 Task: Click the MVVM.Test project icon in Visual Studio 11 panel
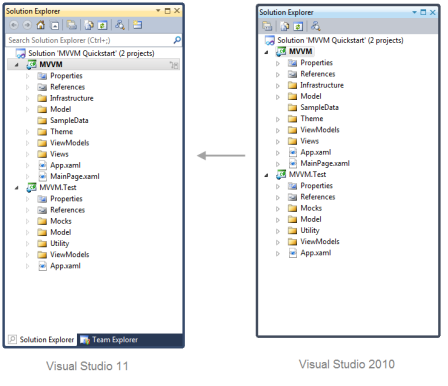31,188
